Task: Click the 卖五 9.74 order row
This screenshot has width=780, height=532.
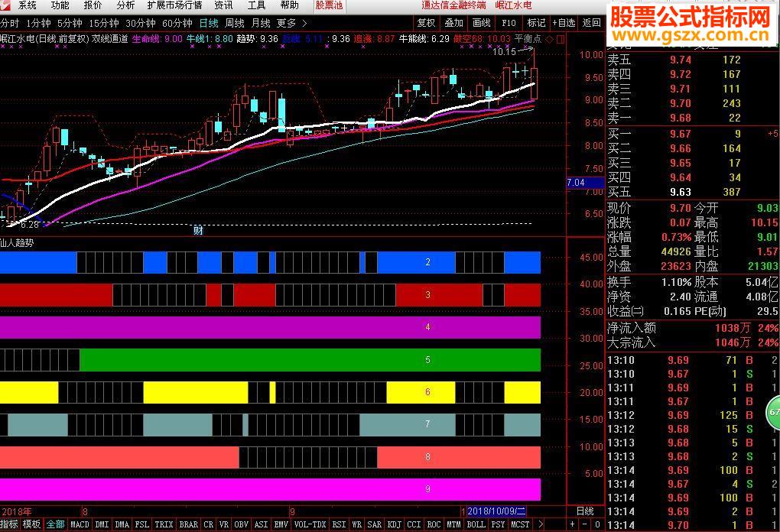Action: (x=692, y=60)
